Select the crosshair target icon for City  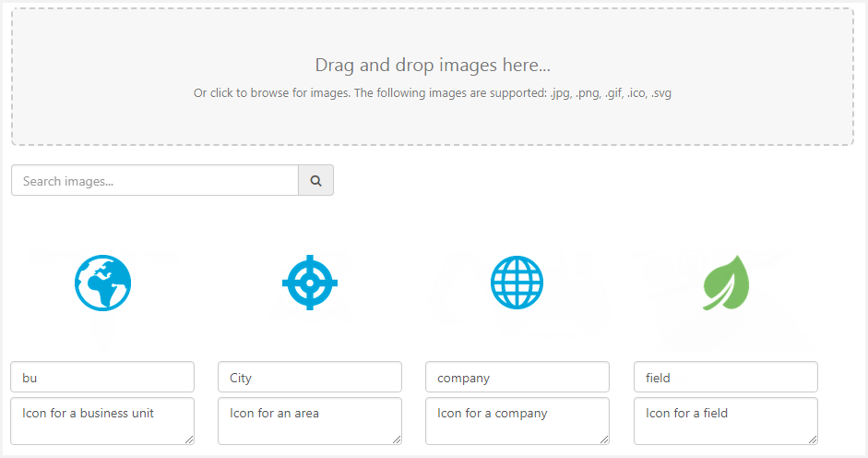tap(310, 283)
